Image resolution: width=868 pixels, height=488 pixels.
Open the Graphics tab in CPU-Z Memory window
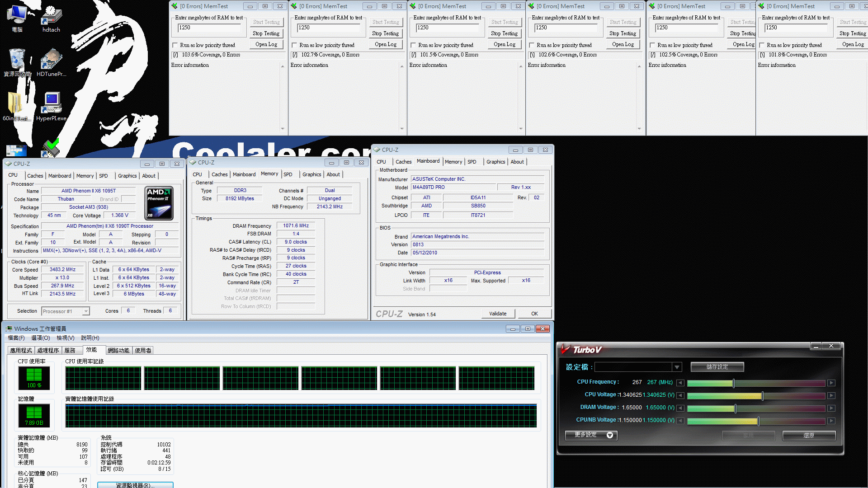click(x=311, y=174)
